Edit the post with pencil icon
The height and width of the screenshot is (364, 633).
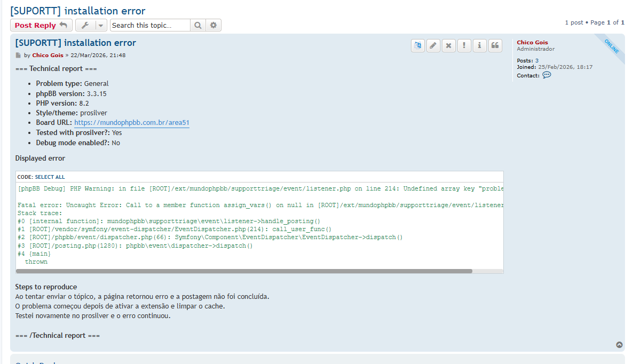tap(433, 45)
